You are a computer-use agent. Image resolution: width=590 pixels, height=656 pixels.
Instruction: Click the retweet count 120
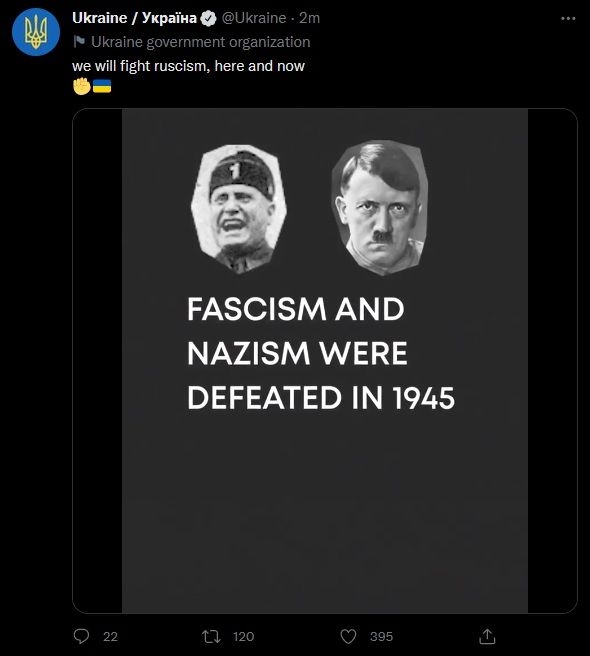point(244,636)
